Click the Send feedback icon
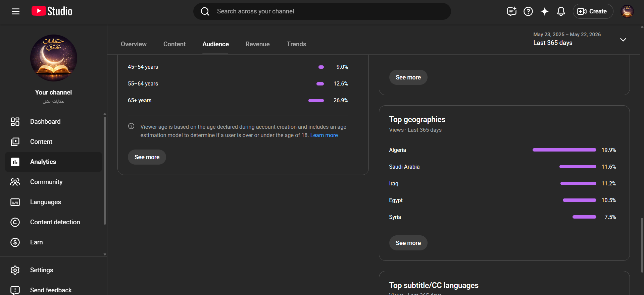Image resolution: width=644 pixels, height=295 pixels. [x=15, y=290]
